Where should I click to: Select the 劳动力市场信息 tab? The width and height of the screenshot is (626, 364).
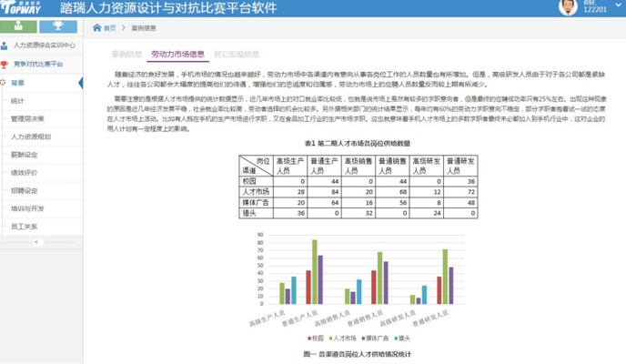click(x=177, y=55)
